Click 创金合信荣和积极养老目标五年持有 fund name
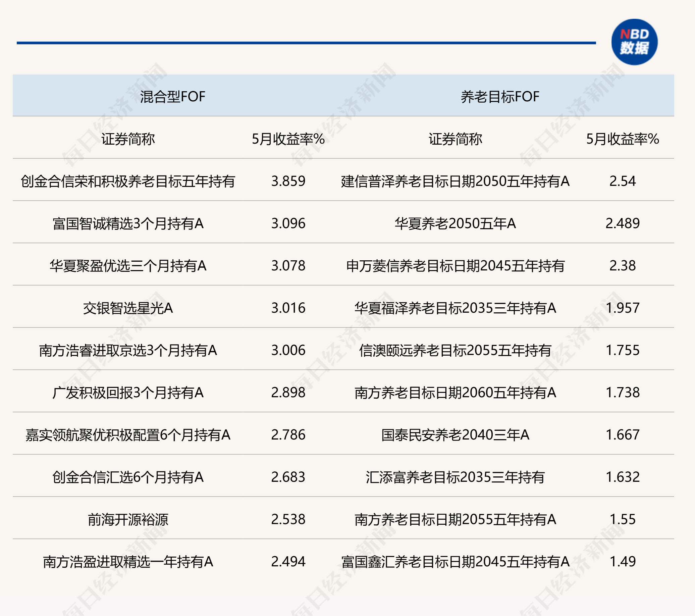Image resolution: width=695 pixels, height=616 pixels. coord(128,181)
